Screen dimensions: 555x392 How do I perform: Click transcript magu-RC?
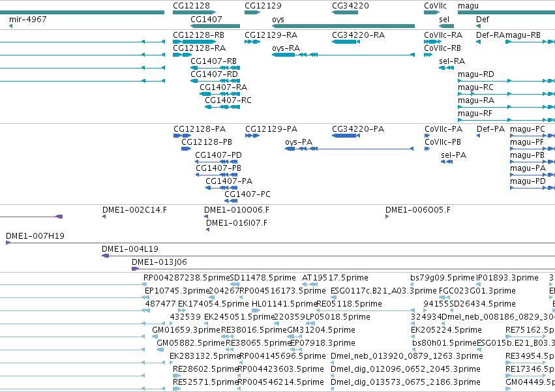(506, 94)
